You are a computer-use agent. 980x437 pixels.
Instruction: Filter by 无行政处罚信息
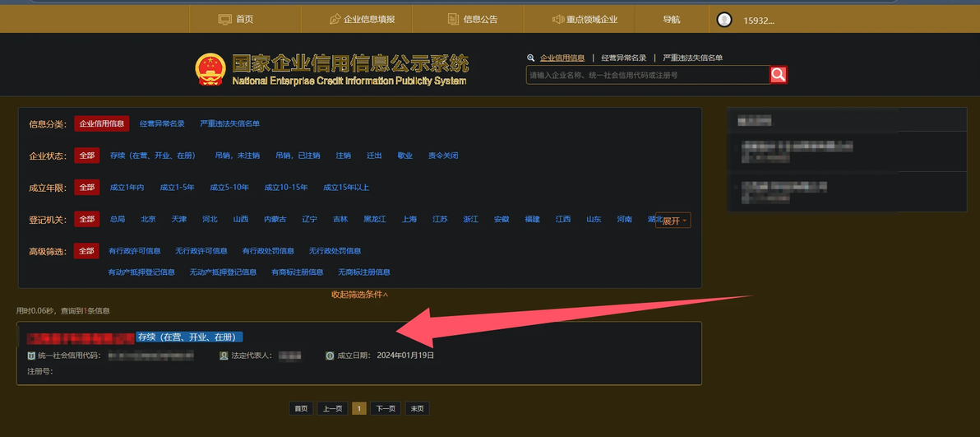point(335,251)
